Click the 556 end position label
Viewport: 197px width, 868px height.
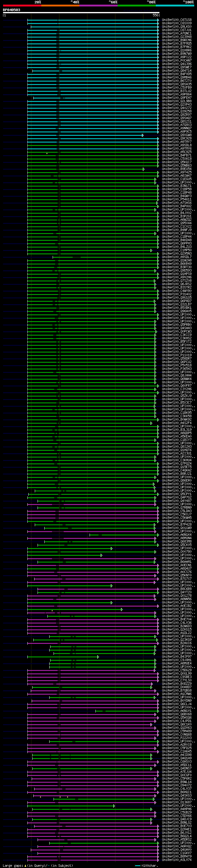[155, 15]
